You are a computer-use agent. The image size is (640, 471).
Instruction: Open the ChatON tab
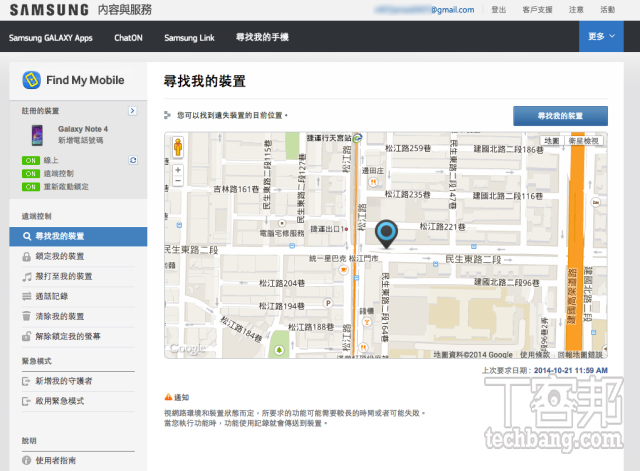tap(128, 38)
